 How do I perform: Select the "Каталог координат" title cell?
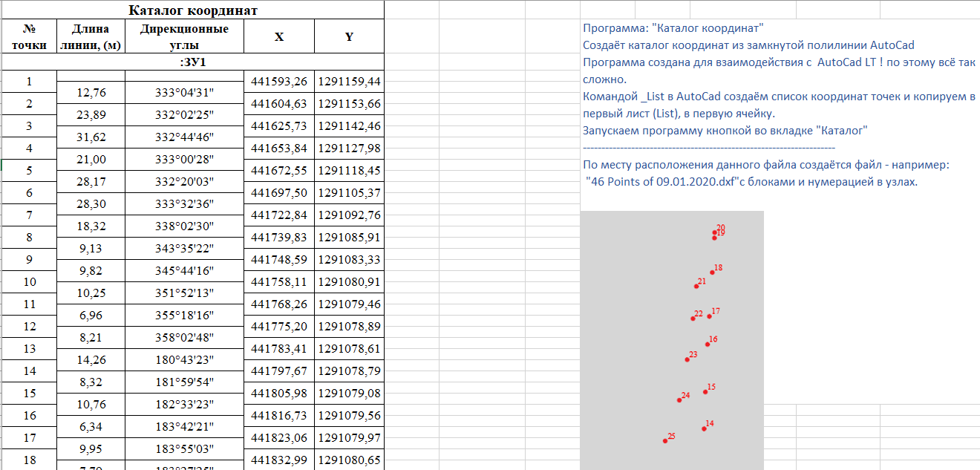pos(192,10)
